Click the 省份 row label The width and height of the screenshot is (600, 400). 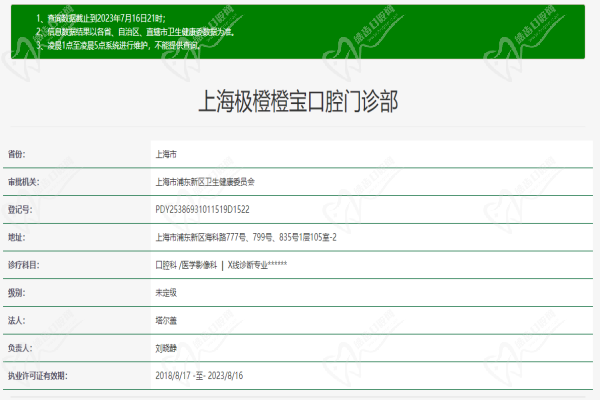17,155
